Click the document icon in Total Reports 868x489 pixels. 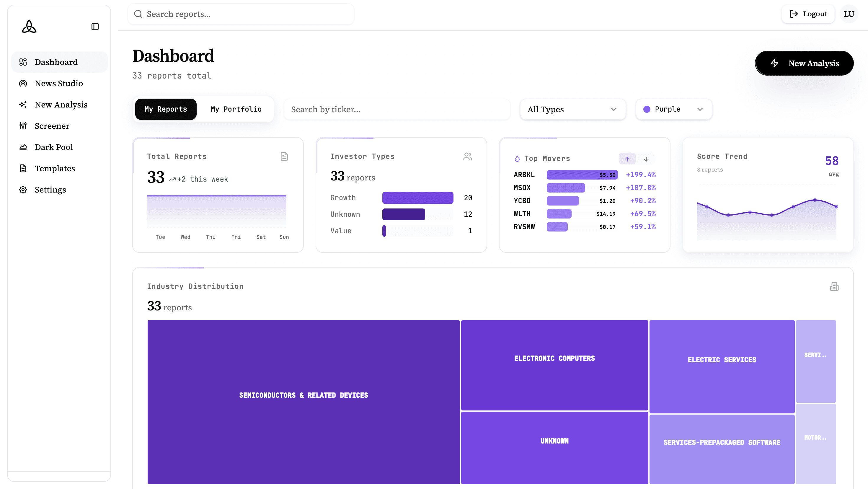tap(284, 157)
